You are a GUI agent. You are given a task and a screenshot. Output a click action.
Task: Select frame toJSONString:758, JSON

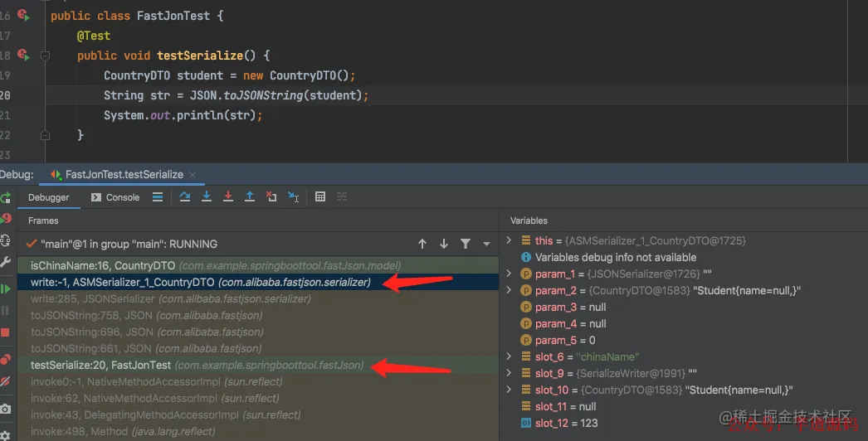(x=258, y=315)
